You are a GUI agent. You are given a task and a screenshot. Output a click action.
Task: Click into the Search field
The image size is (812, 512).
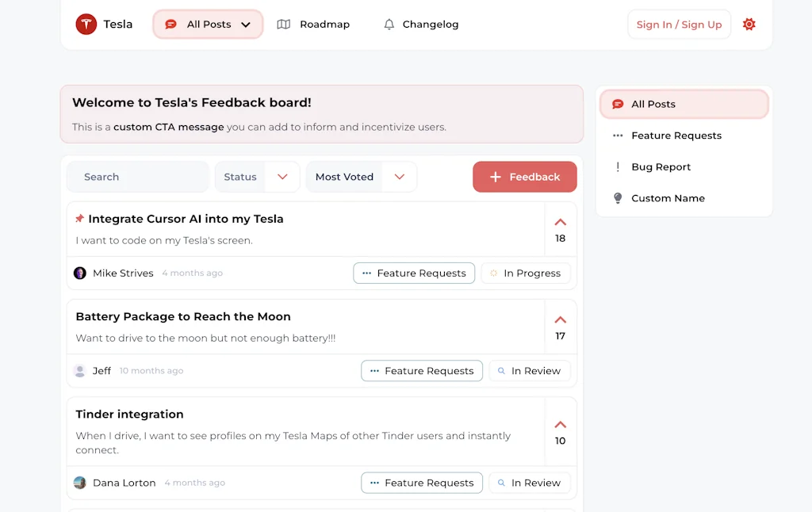(x=138, y=177)
